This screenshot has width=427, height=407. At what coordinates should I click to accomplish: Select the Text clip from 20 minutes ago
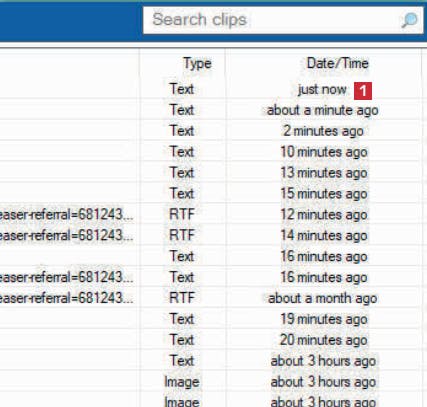[213, 340]
